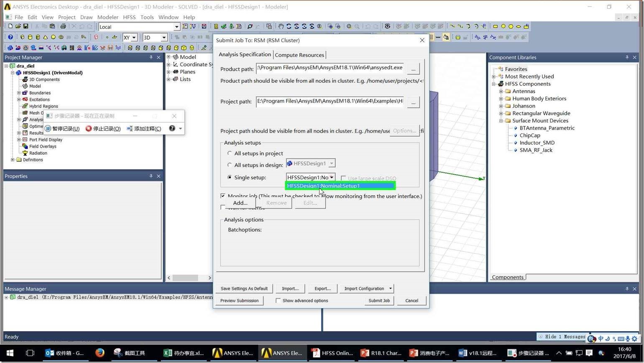Screen dimensions: 644x363
Task: Select BTAntenna_Parametric in Component Libraries
Action: 547,128
